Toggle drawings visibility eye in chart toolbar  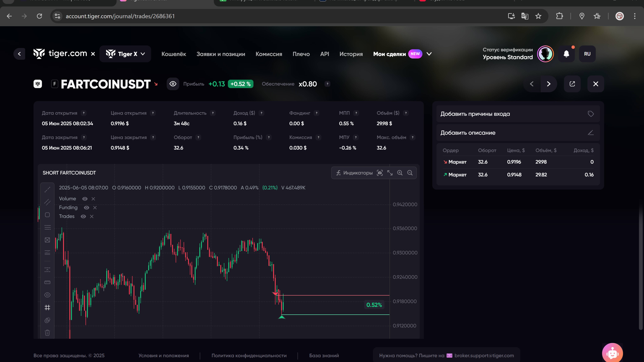point(47,295)
